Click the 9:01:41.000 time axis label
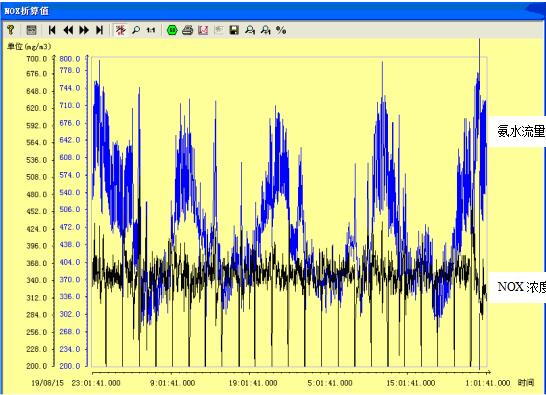Viewport: 546px width, 395px height. point(173,383)
